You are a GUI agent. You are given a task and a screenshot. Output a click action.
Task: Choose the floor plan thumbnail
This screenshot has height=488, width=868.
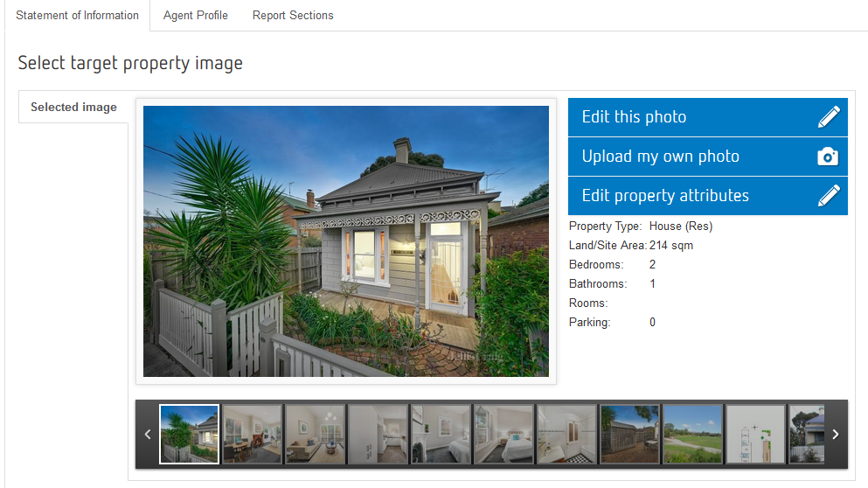pyautogui.click(x=756, y=434)
